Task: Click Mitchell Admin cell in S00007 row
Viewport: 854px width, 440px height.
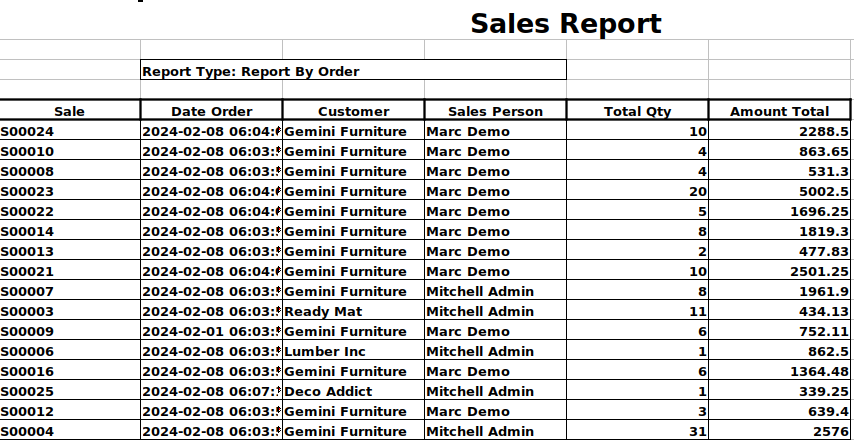Action: 495,291
